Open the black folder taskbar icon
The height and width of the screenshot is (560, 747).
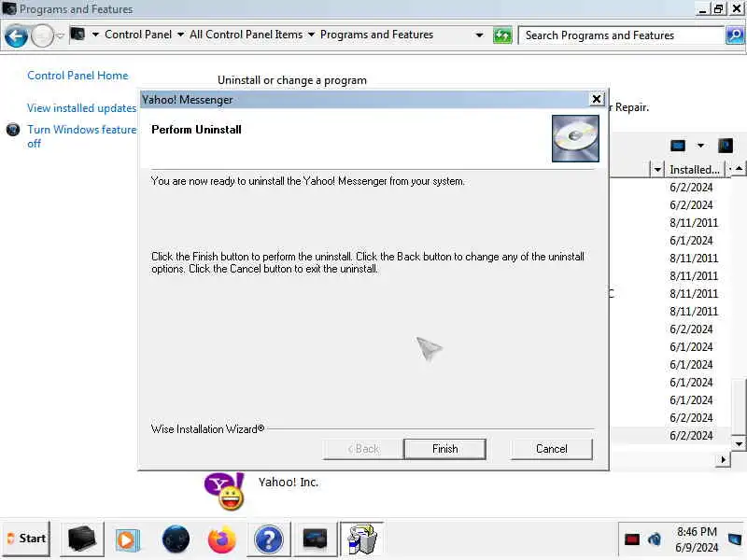click(81, 539)
